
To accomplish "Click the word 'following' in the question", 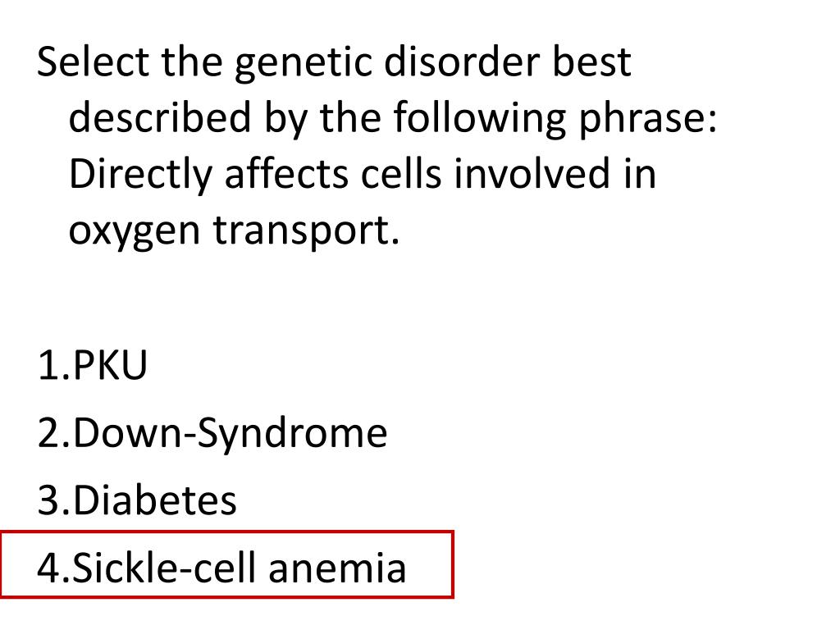I will 479,120.
